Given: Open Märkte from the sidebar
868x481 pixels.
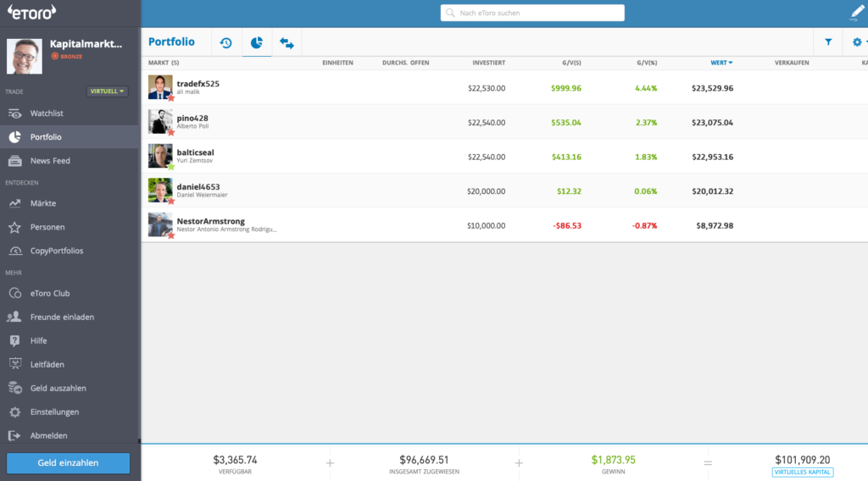Looking at the screenshot, I should (x=43, y=203).
